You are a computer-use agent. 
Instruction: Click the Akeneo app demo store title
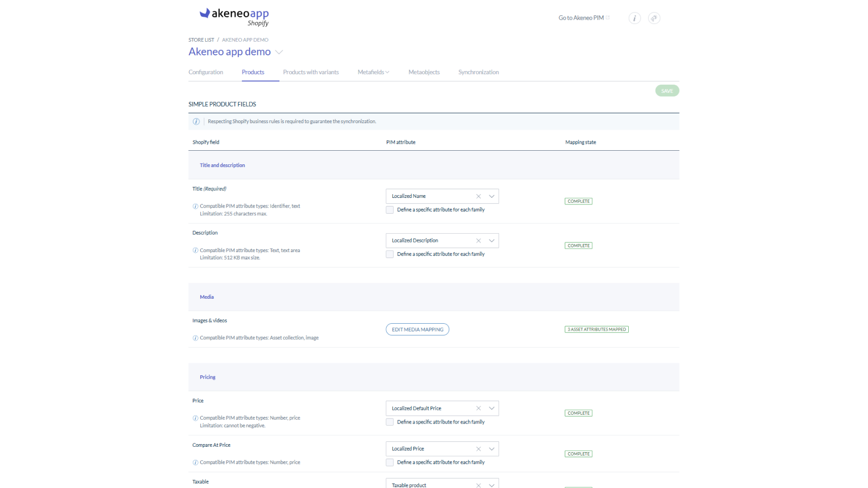[229, 52]
